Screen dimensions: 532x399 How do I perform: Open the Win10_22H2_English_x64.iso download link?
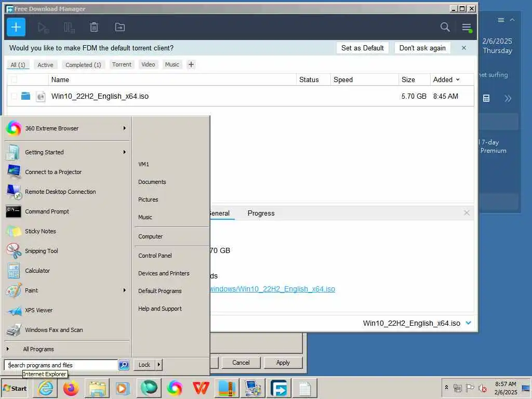coord(272,289)
